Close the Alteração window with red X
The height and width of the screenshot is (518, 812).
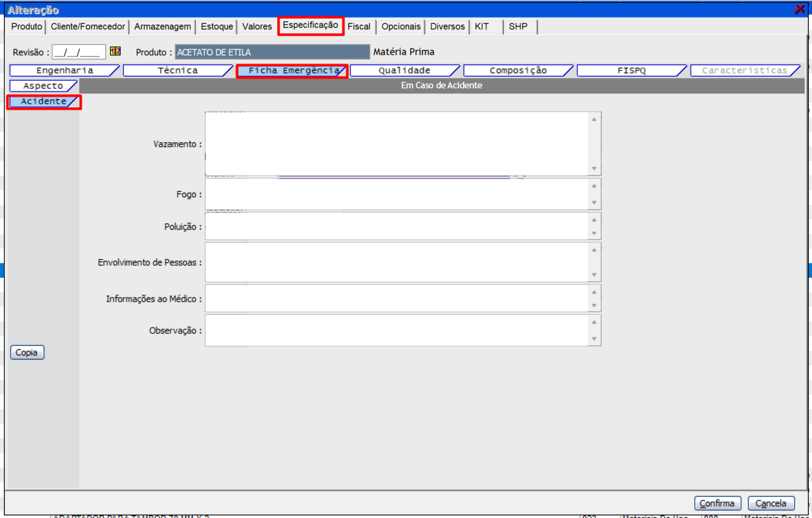tap(799, 9)
